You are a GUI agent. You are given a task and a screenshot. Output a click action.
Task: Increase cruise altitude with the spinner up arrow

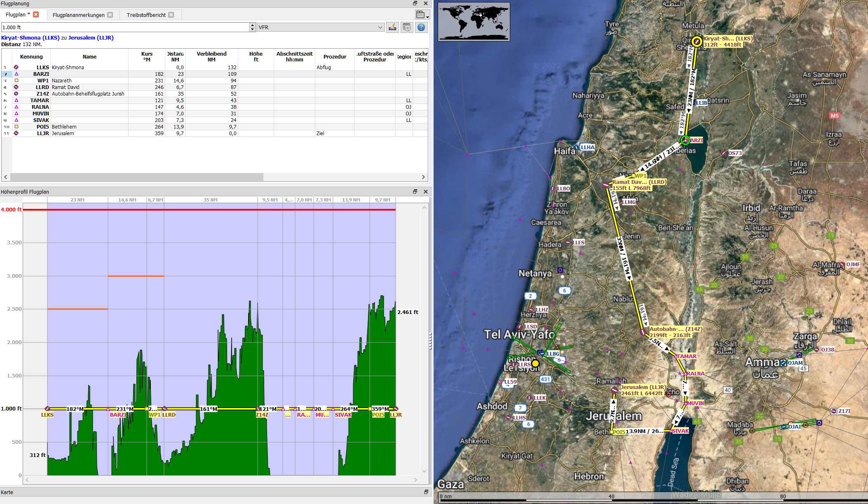coord(252,25)
